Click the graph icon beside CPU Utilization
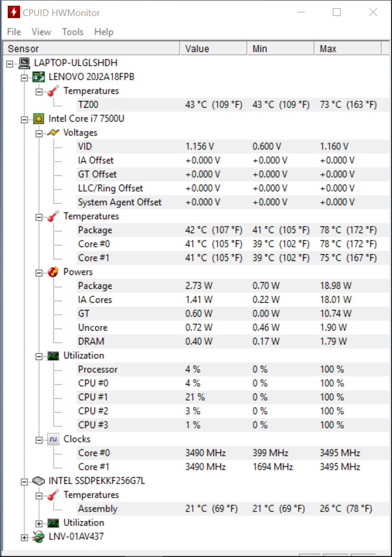 pyautogui.click(x=53, y=355)
